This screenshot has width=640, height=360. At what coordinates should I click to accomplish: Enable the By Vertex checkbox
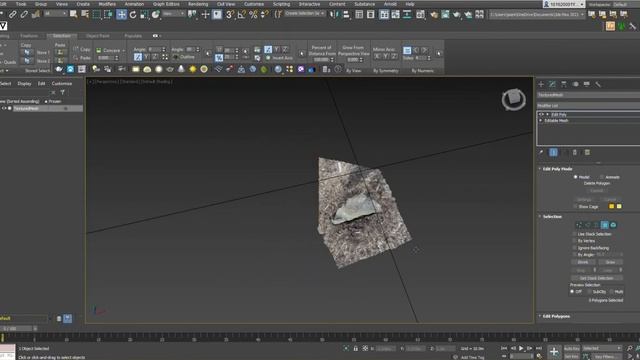575,241
